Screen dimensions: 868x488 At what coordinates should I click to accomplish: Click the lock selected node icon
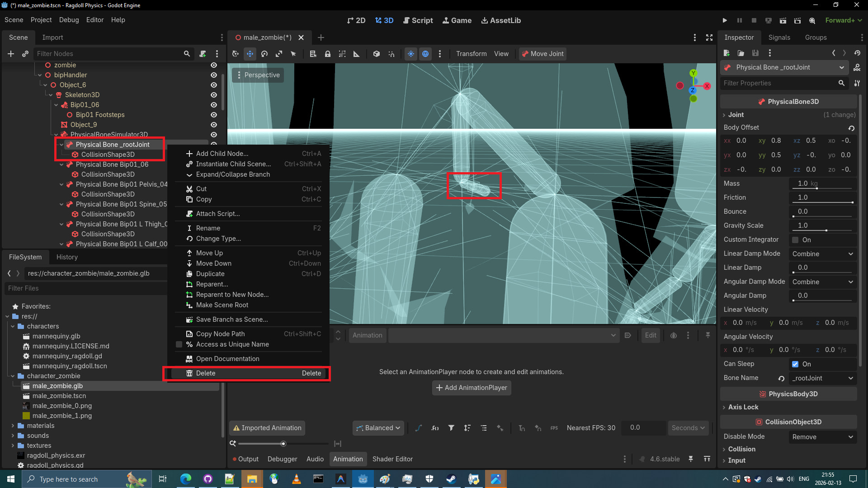328,54
